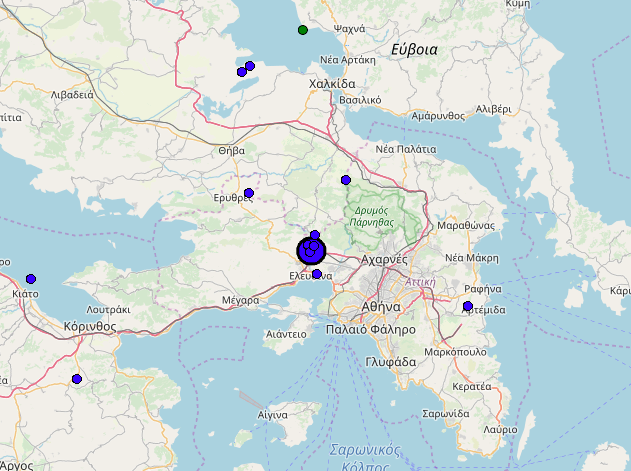The height and width of the screenshot is (471, 631).
Task: Click the upper-right marker of the lake pair
Action: tap(250, 66)
